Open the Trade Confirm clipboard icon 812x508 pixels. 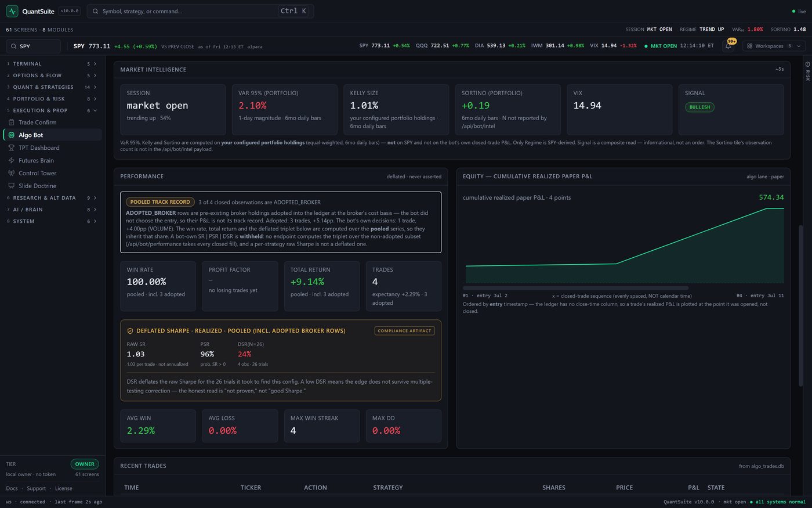[12, 123]
